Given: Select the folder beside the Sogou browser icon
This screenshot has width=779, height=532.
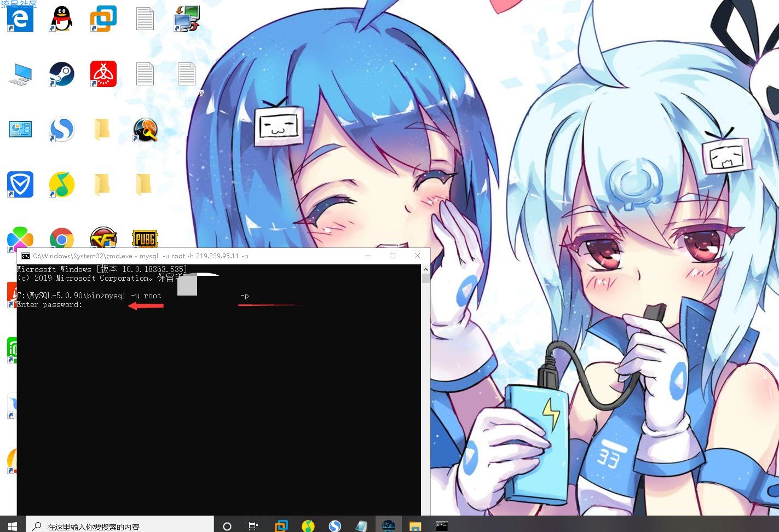Looking at the screenshot, I should point(102,129).
